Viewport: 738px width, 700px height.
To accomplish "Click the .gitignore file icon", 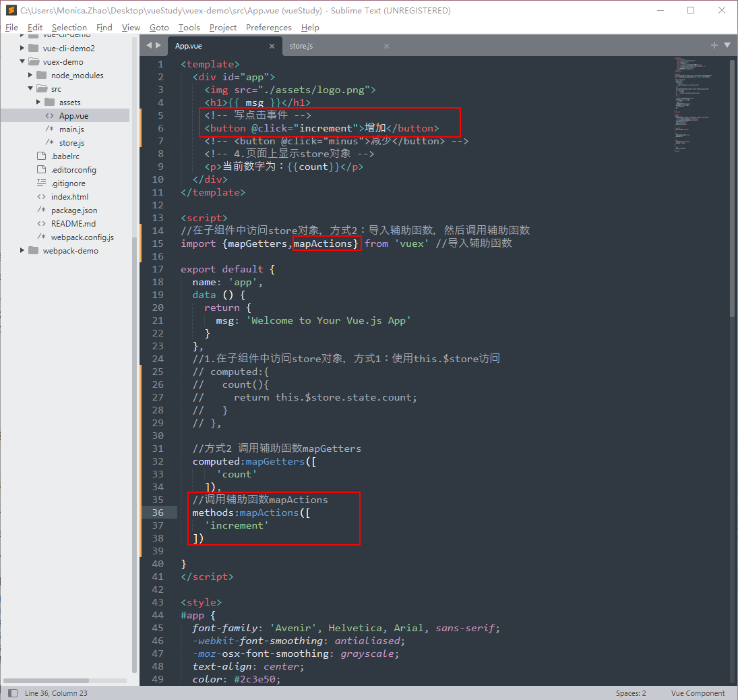I will pyautogui.click(x=41, y=183).
